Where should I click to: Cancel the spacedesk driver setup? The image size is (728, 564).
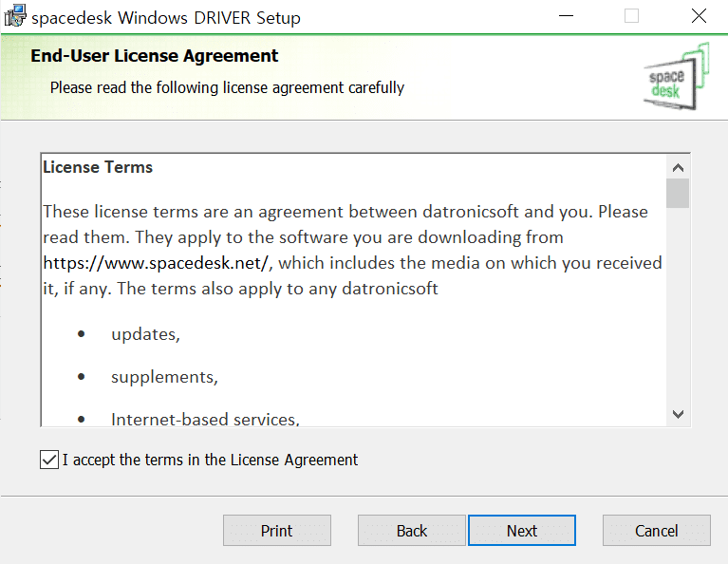tap(657, 530)
